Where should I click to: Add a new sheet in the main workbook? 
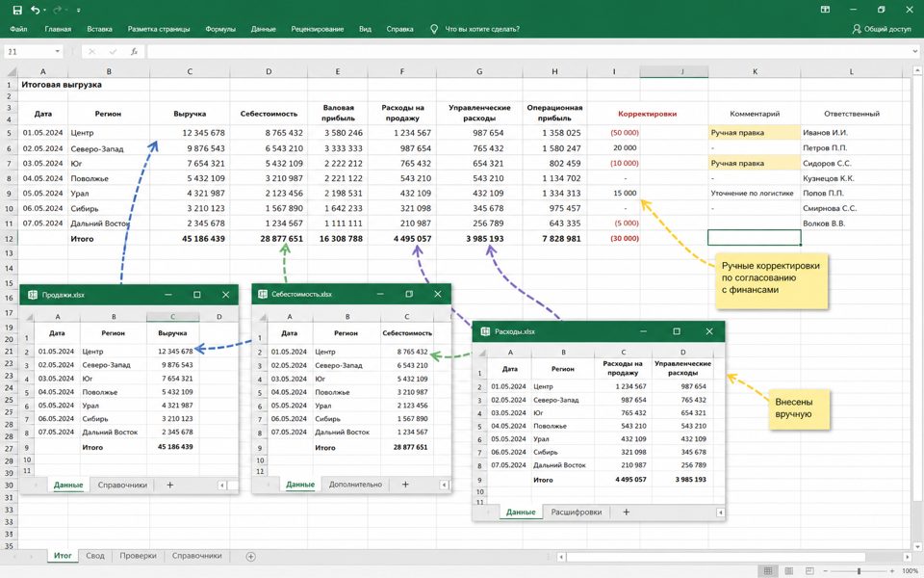[x=250, y=556]
